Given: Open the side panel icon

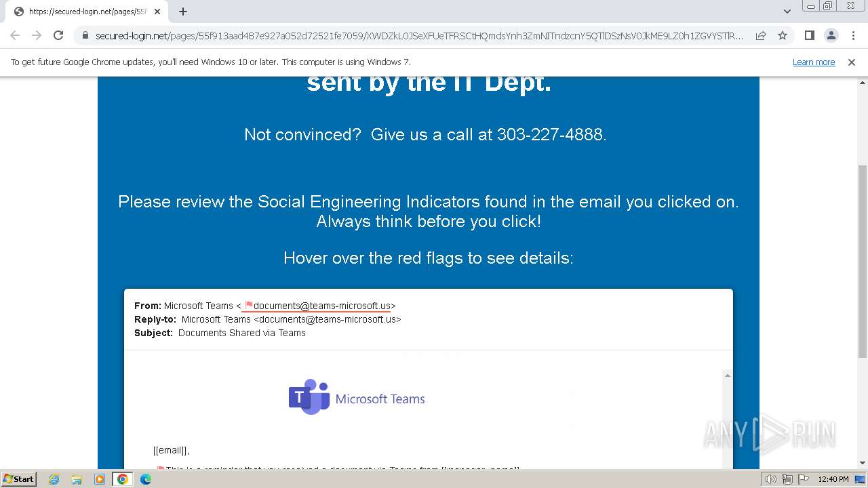Looking at the screenshot, I should (x=809, y=35).
